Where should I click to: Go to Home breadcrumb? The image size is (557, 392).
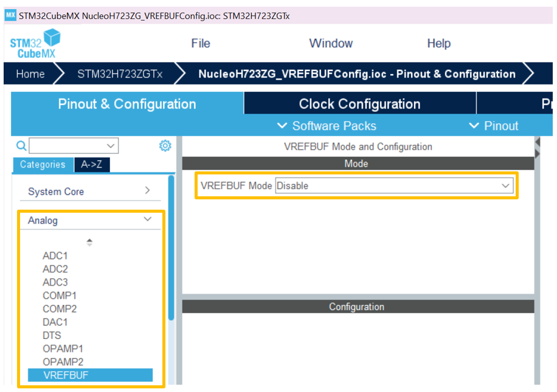click(30, 74)
